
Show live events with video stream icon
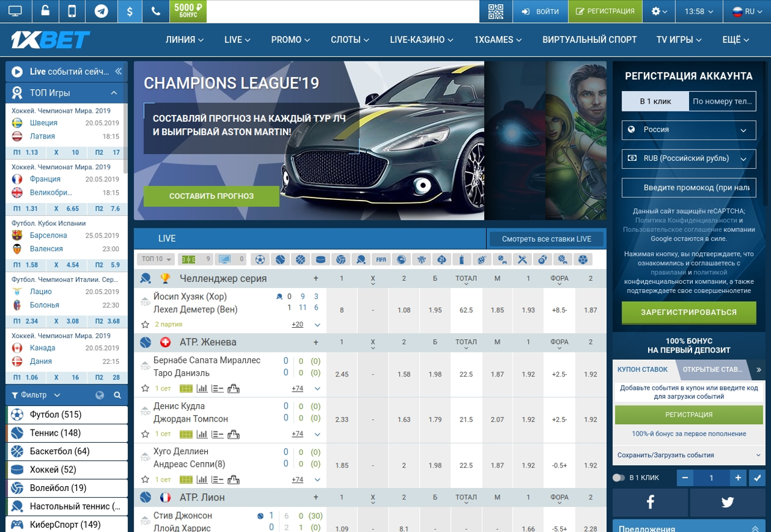[231, 260]
